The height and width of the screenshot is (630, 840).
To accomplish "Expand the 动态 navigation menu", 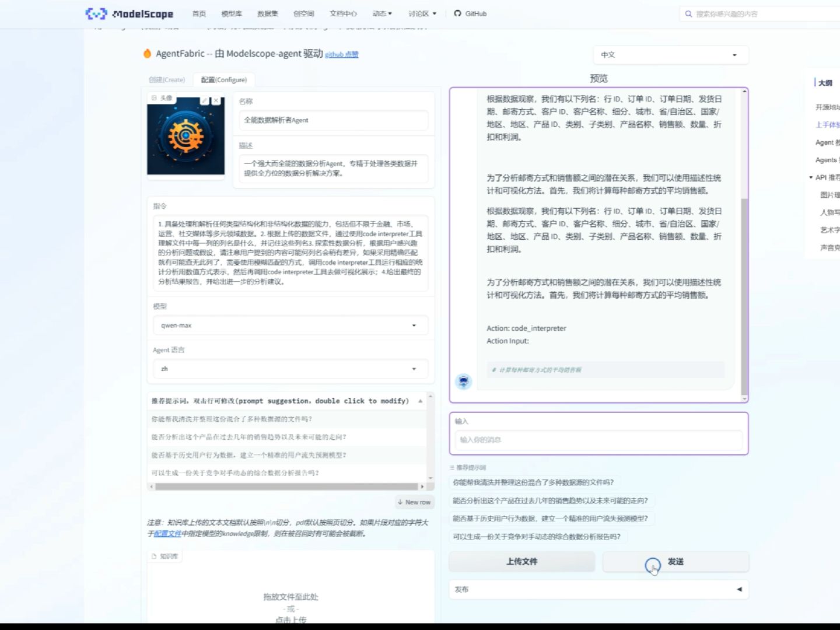I will [x=382, y=13].
